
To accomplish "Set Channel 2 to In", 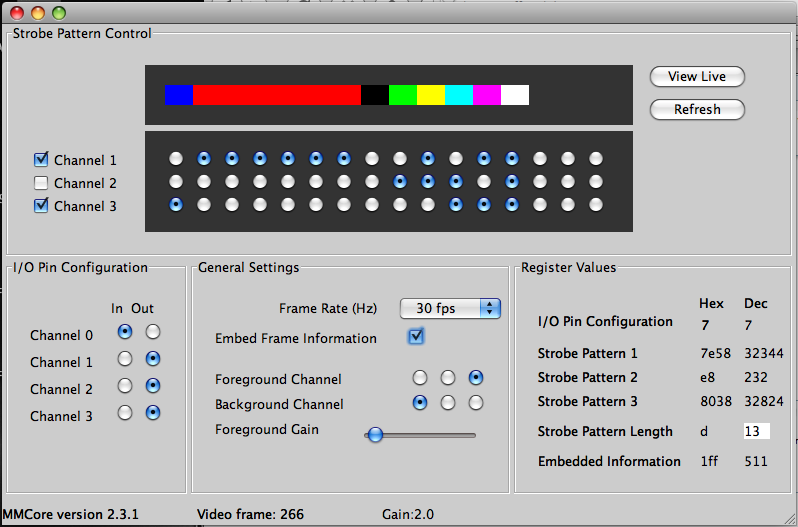I will point(125,386).
